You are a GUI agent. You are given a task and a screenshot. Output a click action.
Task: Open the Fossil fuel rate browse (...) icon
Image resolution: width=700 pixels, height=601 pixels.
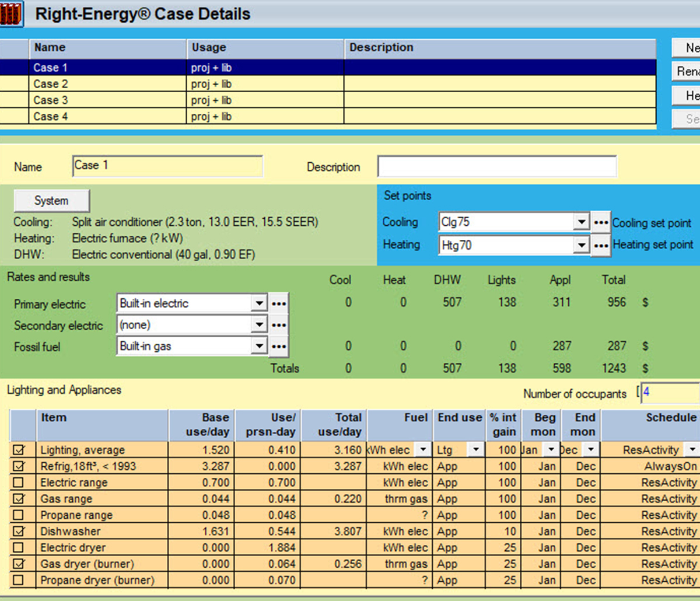pos(279,346)
